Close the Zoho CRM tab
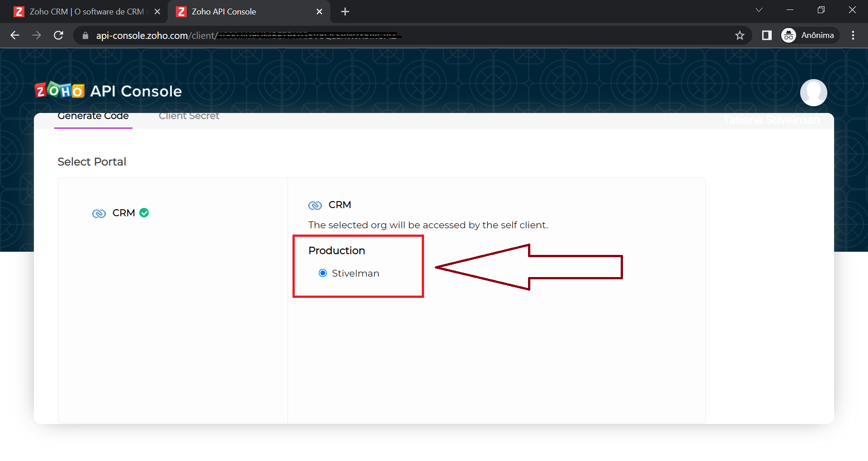This screenshot has width=868, height=461. point(157,12)
